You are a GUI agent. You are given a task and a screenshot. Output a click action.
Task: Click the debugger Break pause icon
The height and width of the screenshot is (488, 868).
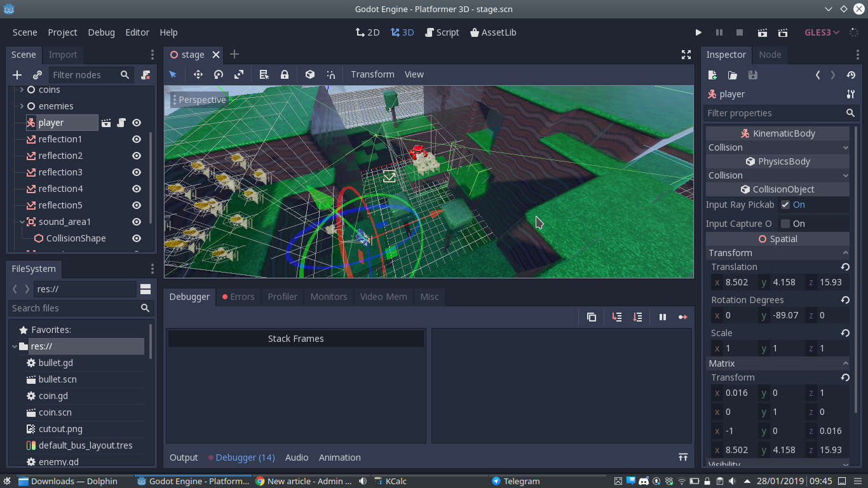click(663, 317)
